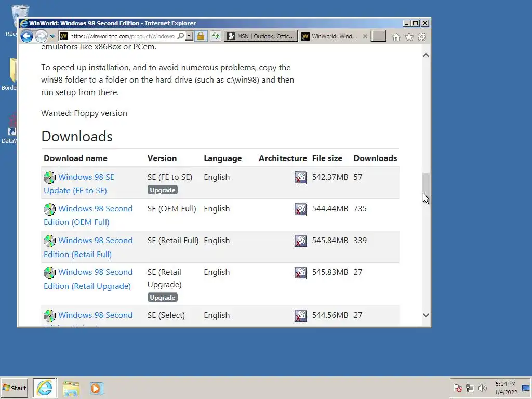Click the Internet Explorer window title bar icon
Screen dimensions: 532x399
[x=24, y=23]
